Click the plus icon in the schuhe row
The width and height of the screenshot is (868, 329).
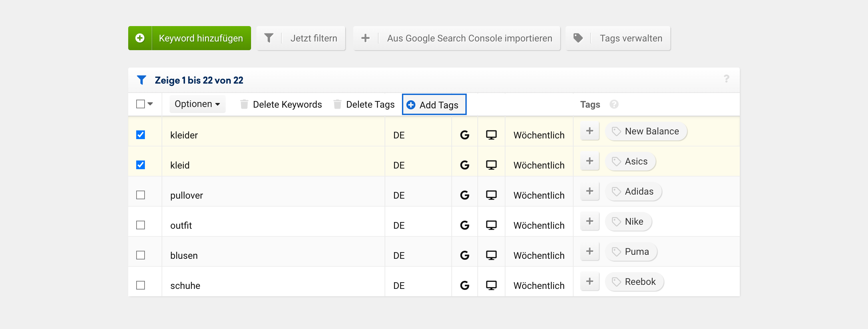(589, 282)
